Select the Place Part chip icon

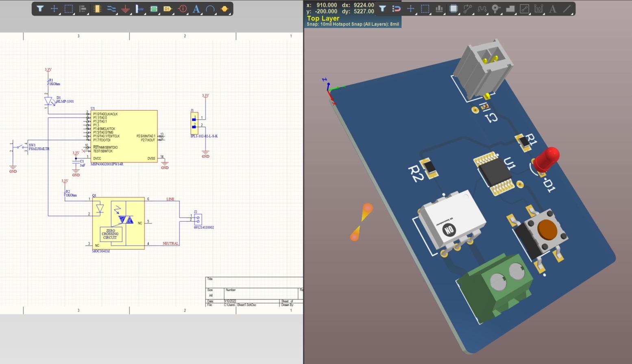pyautogui.click(x=97, y=9)
